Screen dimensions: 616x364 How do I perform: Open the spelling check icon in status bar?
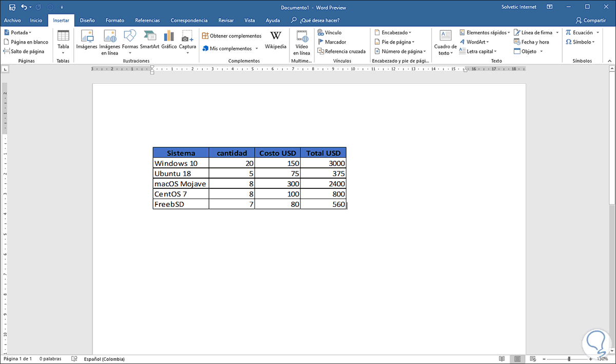point(74,359)
